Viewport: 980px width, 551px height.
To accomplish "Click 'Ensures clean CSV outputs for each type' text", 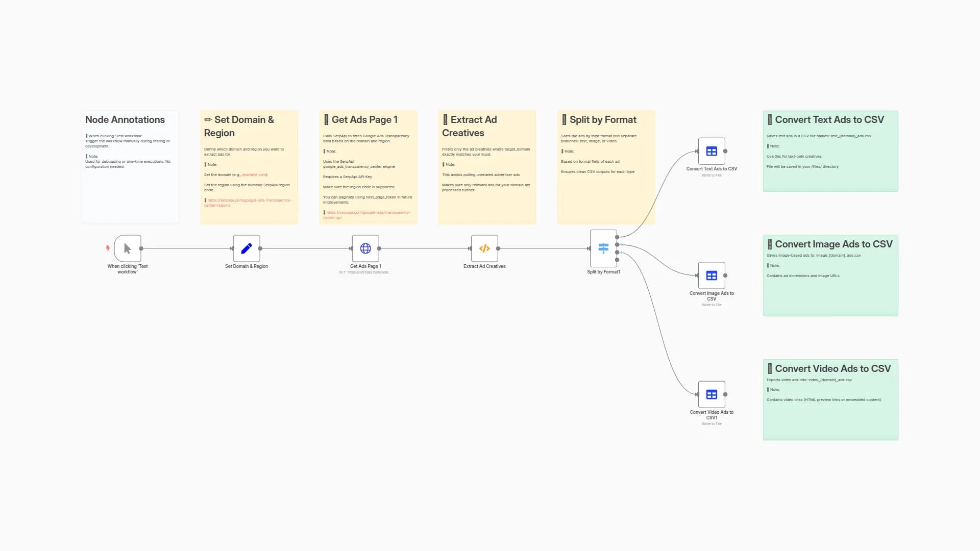I will point(598,172).
